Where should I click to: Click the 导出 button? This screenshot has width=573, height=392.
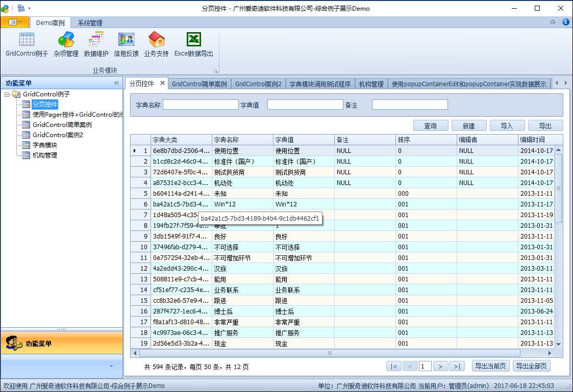point(545,125)
